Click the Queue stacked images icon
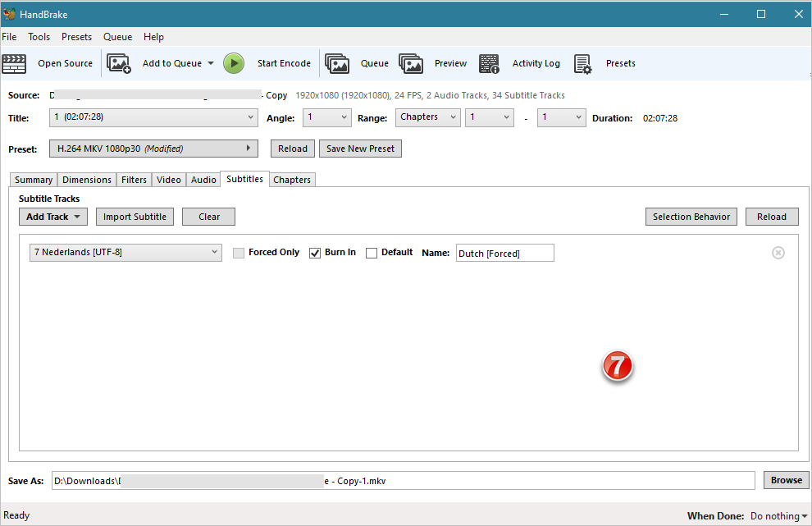The image size is (812, 526). coord(336,63)
